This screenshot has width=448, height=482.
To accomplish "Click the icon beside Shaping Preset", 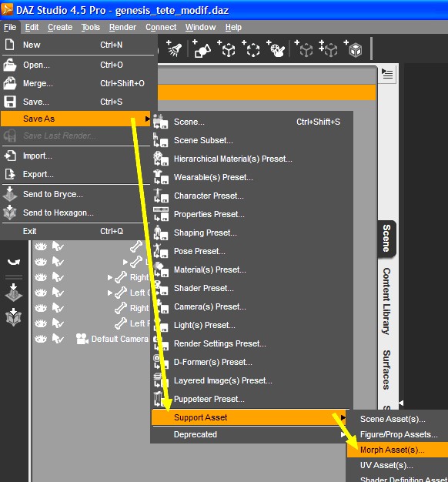I will pos(161,233).
